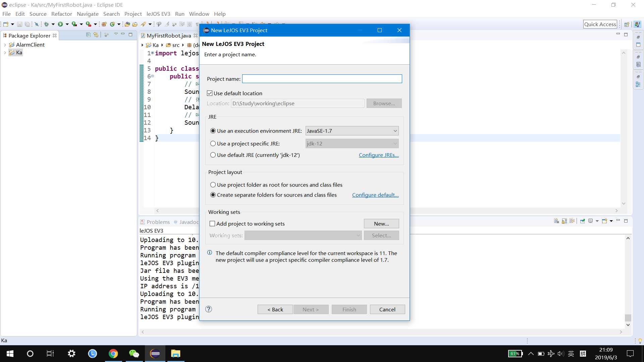Open the Refactor menu
This screenshot has height=362, width=644.
click(x=62, y=14)
